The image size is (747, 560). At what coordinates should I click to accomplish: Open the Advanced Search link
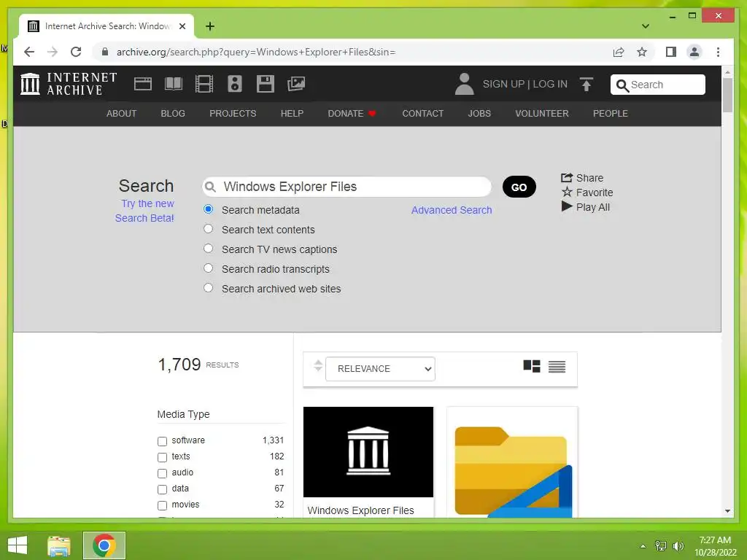tap(452, 210)
